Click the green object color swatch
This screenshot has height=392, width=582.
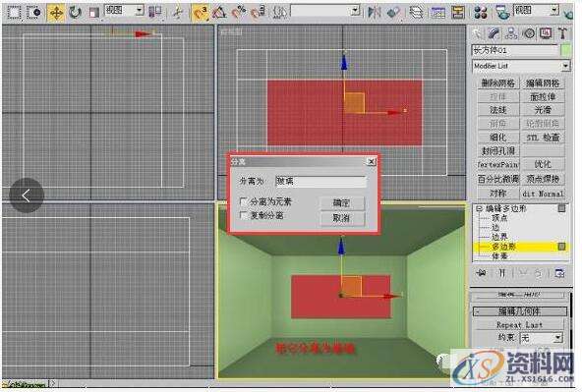point(565,50)
